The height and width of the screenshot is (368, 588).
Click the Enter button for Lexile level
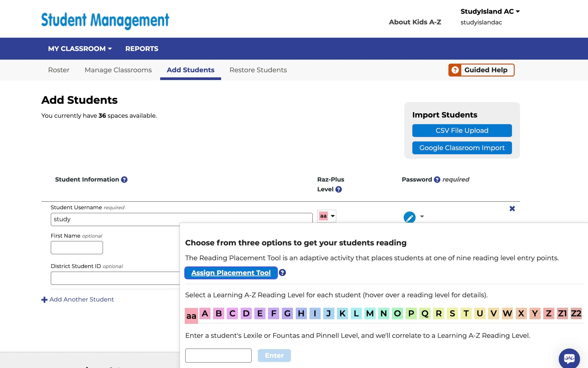[274, 356]
